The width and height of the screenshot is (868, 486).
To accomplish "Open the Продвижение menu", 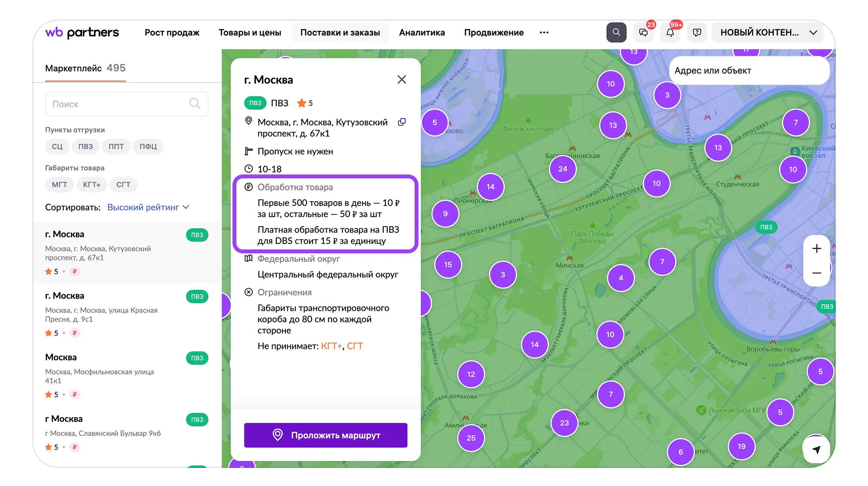I will tap(494, 32).
